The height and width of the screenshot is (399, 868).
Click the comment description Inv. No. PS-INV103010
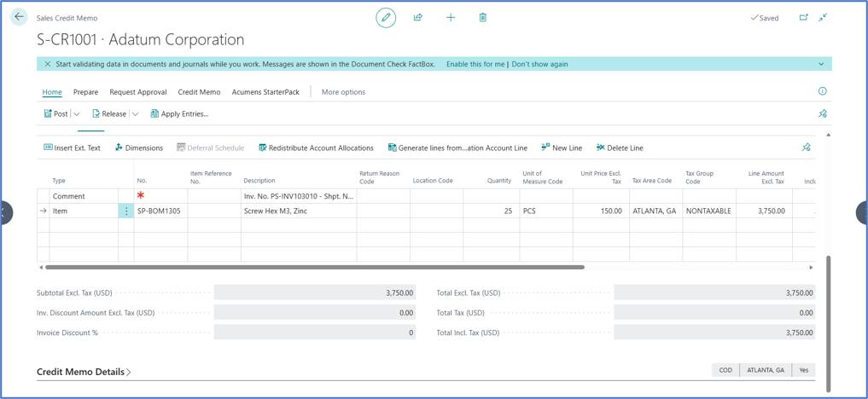pyautogui.click(x=299, y=196)
